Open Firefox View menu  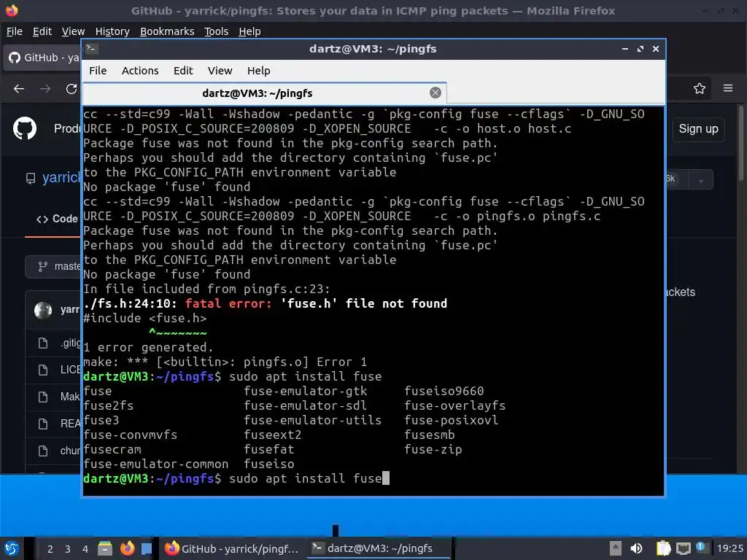[73, 31]
